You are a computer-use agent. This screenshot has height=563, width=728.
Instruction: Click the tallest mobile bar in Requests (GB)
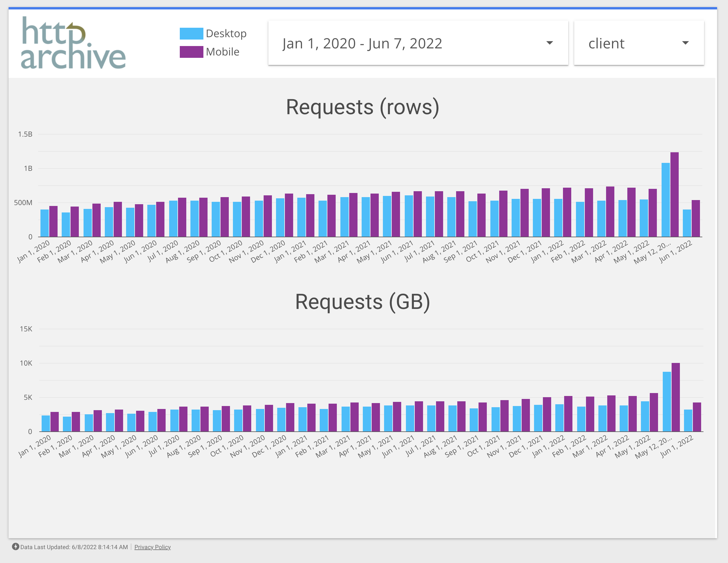coord(675,397)
